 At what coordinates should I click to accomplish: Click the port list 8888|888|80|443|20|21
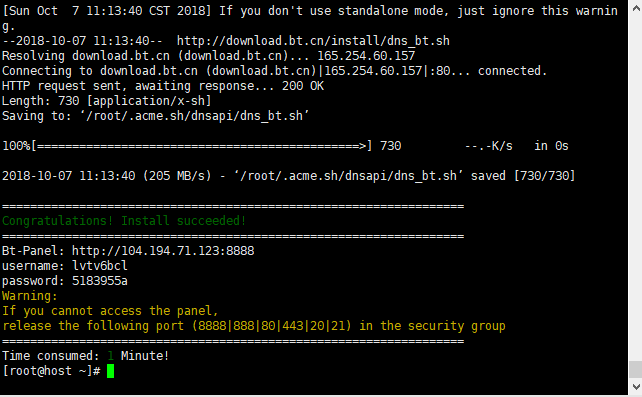pyautogui.click(x=271, y=326)
